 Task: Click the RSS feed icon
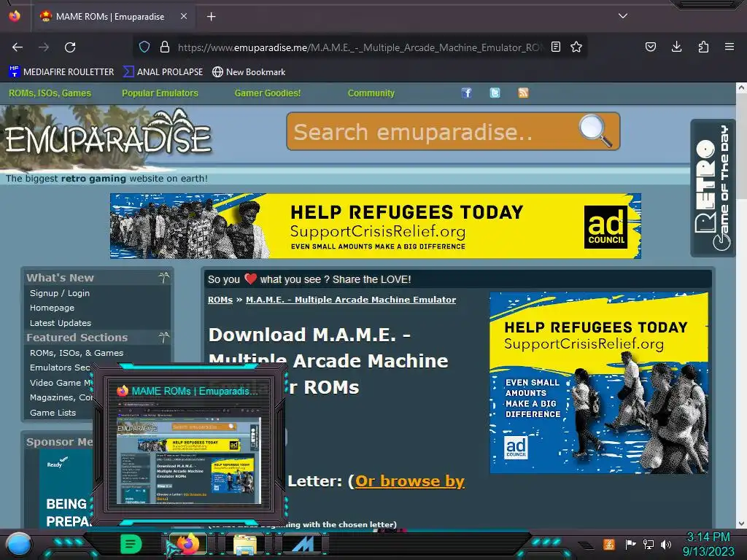523,93
